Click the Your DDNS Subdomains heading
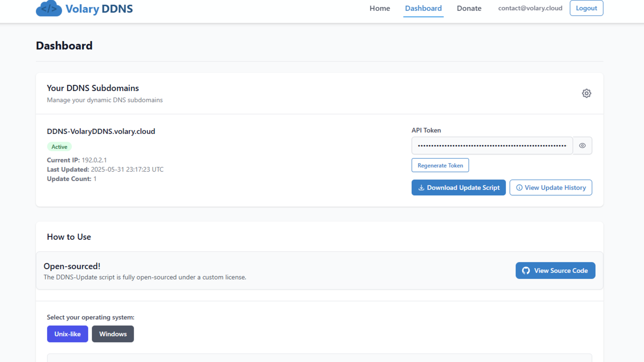The width and height of the screenshot is (644, 362). 93,88
